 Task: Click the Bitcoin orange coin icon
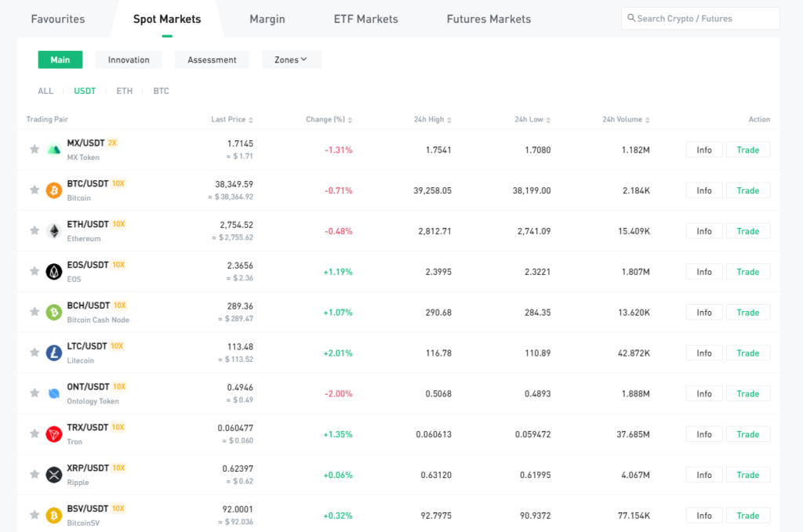pyautogui.click(x=54, y=190)
